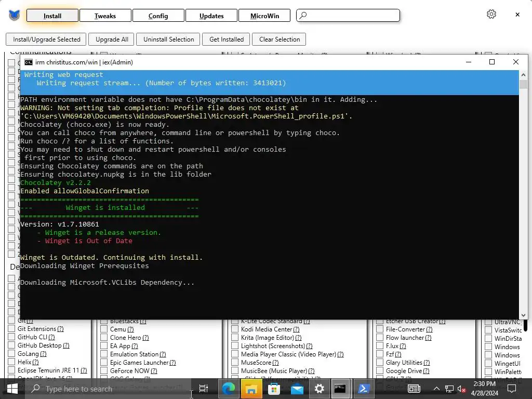Click the console scrollbar up arrow
Viewport: 532px width, 399px height.
[x=523, y=75]
